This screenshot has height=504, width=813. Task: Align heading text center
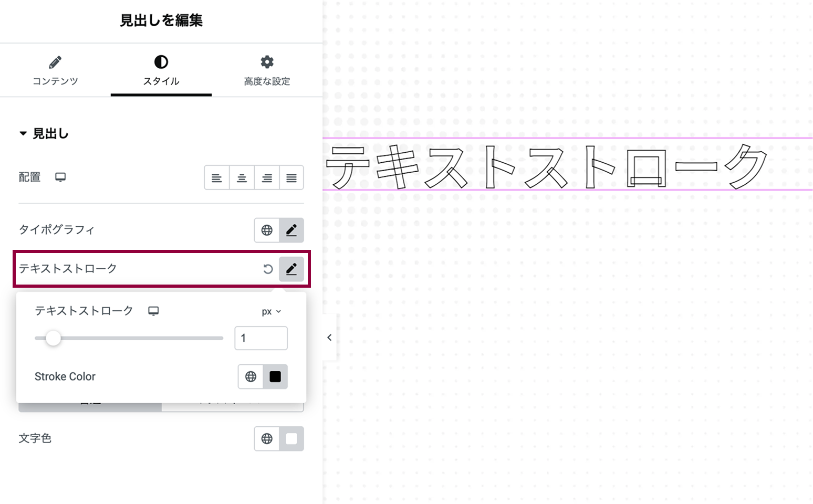coord(242,177)
